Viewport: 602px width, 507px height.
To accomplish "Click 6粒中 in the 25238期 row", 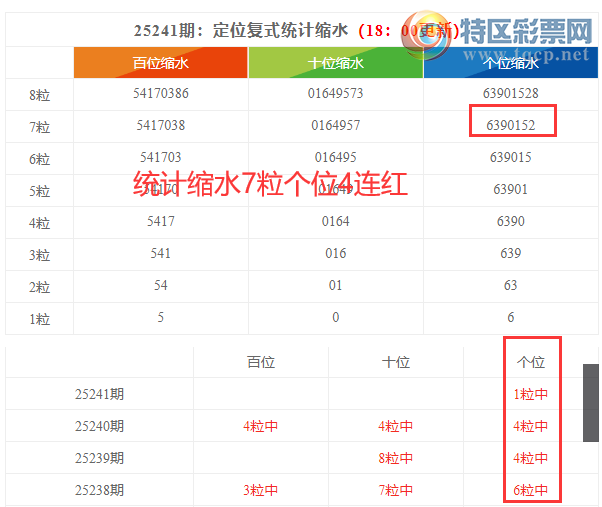I will coord(531,490).
